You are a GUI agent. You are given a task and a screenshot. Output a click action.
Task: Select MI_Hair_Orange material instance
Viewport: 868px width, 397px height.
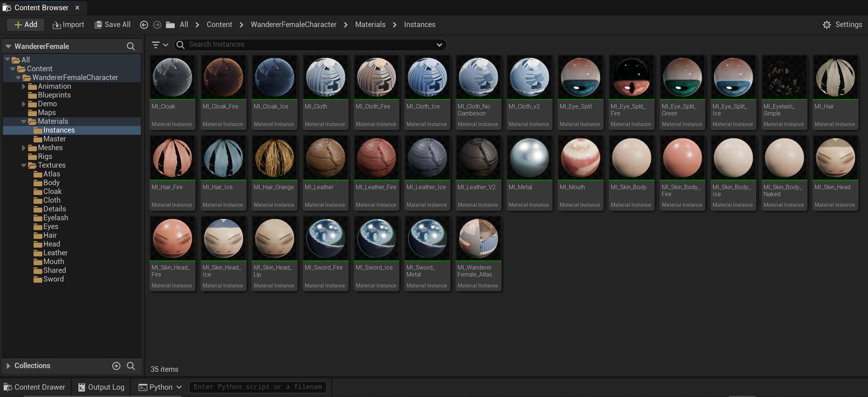pyautogui.click(x=274, y=173)
